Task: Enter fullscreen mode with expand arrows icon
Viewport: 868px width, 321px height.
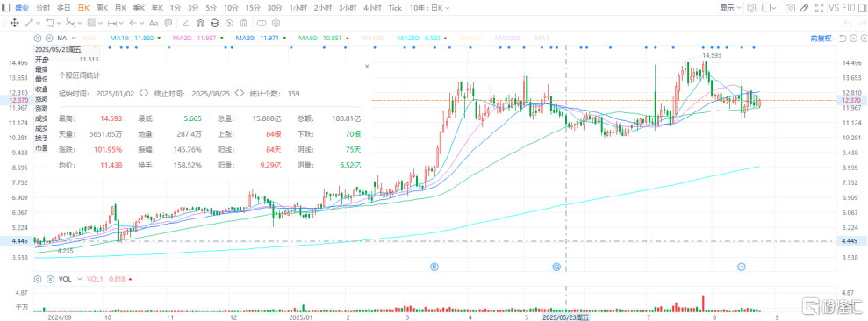Action: [x=818, y=8]
